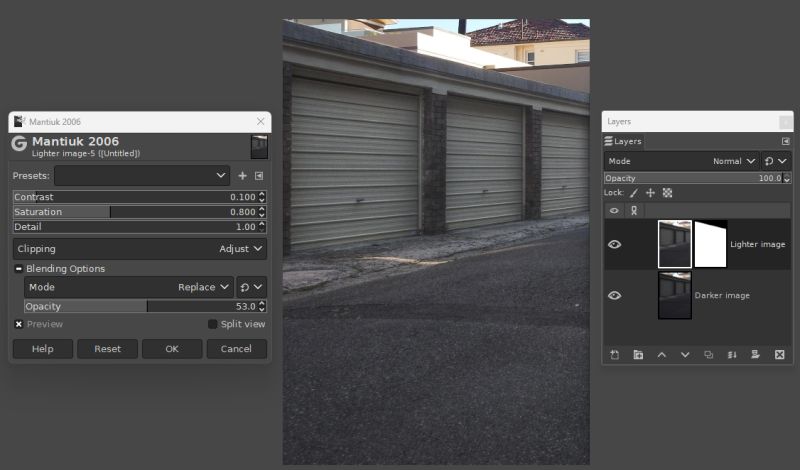This screenshot has width=800, height=470.
Task: Click the garage photo on canvas
Action: coord(436,242)
